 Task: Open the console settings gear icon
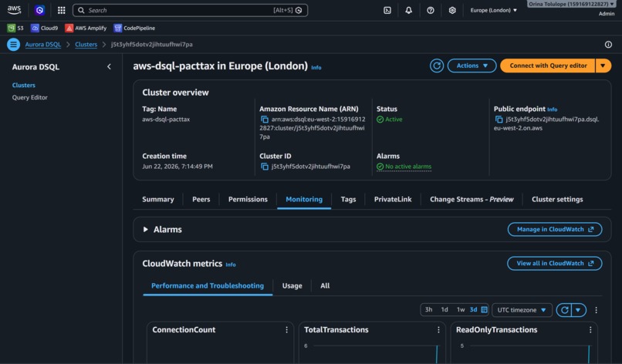pos(452,10)
